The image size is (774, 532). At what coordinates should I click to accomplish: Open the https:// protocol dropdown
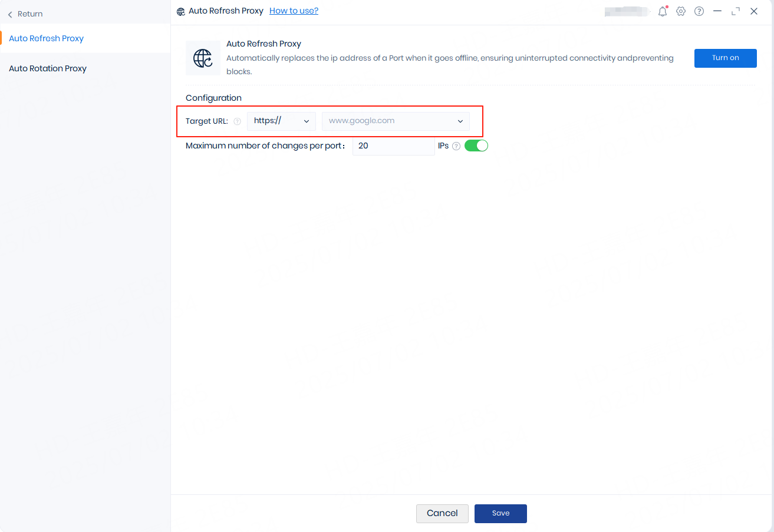[x=281, y=121]
